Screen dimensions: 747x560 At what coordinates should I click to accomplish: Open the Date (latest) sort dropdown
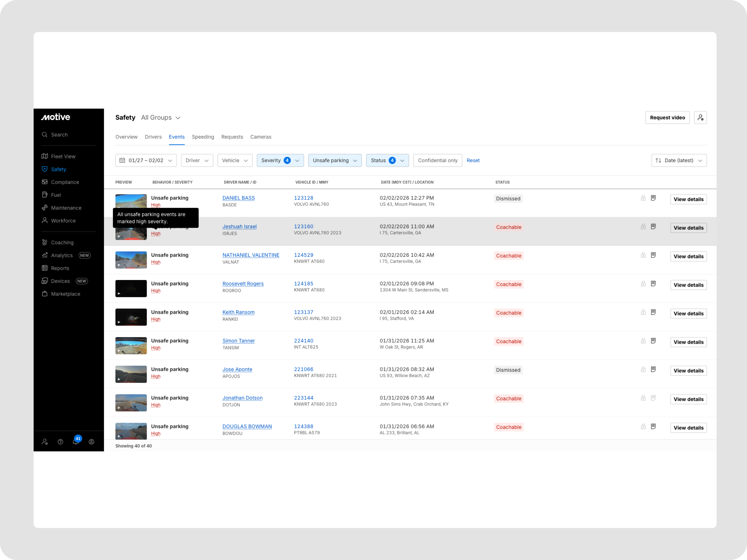679,160
